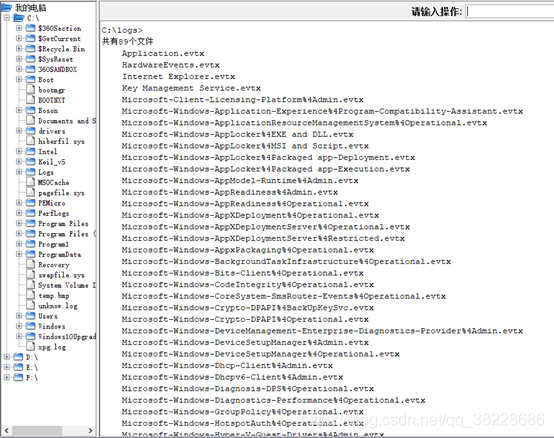The width and height of the screenshot is (554, 438).
Task: Select the Keil_v5 folder icon
Action: pos(31,162)
